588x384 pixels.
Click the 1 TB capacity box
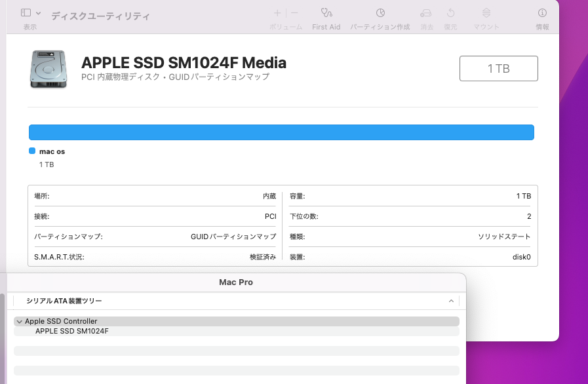coord(498,69)
